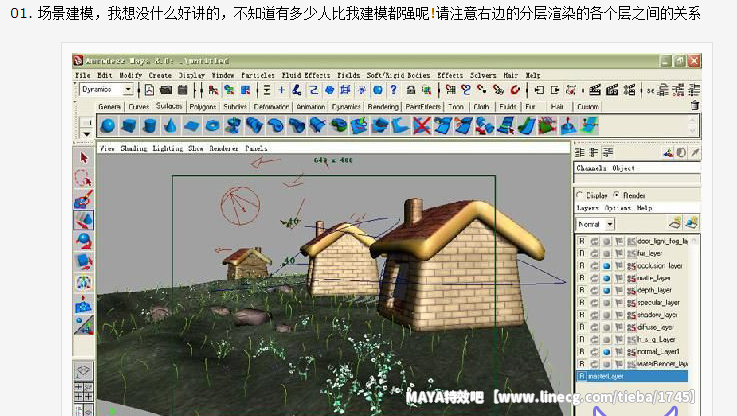The image size is (737, 416).
Task: Click the blue sphere on normal_layer1
Action: click(606, 351)
